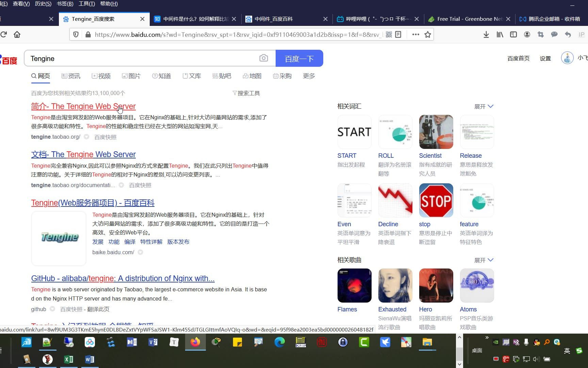This screenshot has width=588, height=368.
Task: Click the Tengine logo thumbnail
Action: tap(59, 238)
